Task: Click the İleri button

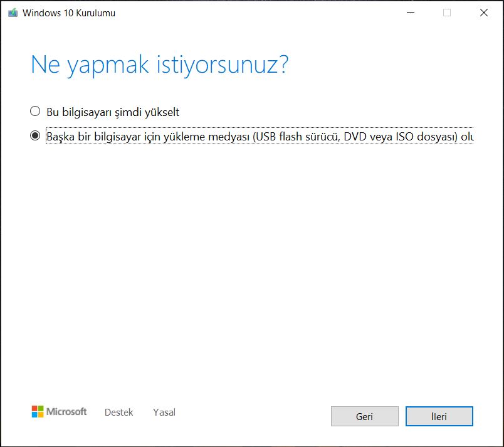Action: [x=439, y=416]
